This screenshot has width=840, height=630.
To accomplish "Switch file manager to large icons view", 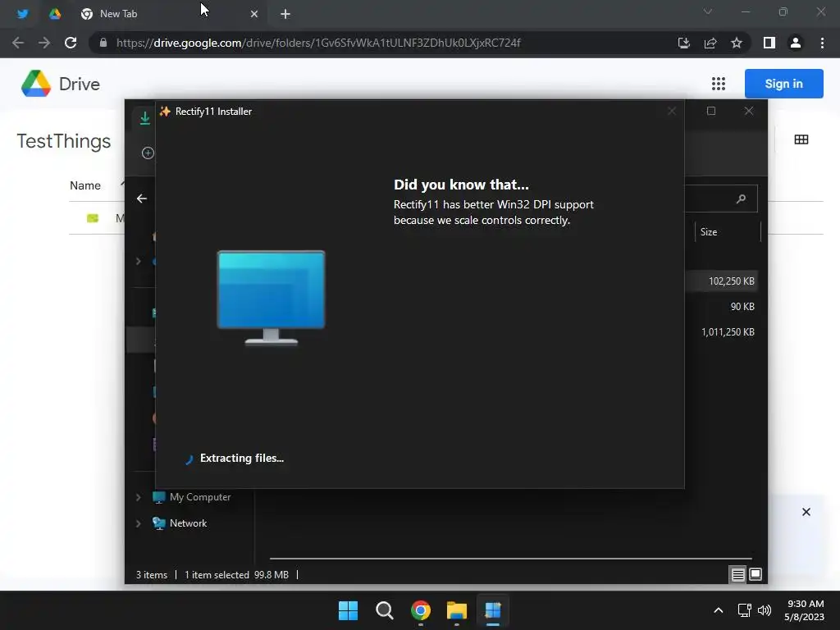I will pyautogui.click(x=756, y=575).
